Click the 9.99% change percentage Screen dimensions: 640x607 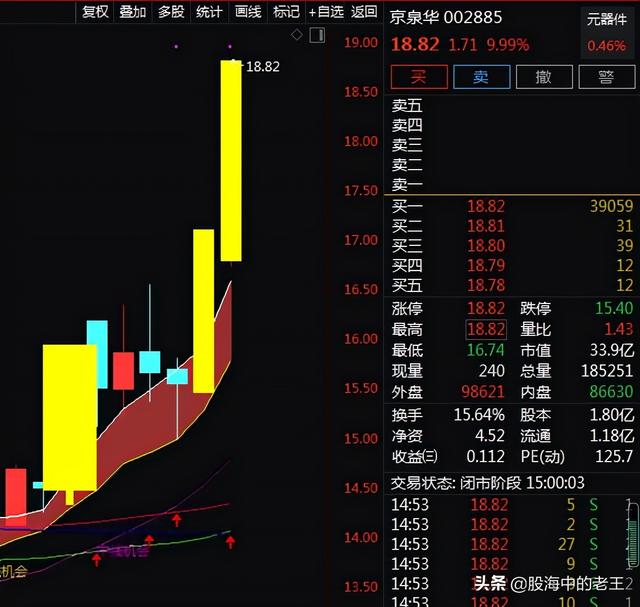[x=508, y=45]
